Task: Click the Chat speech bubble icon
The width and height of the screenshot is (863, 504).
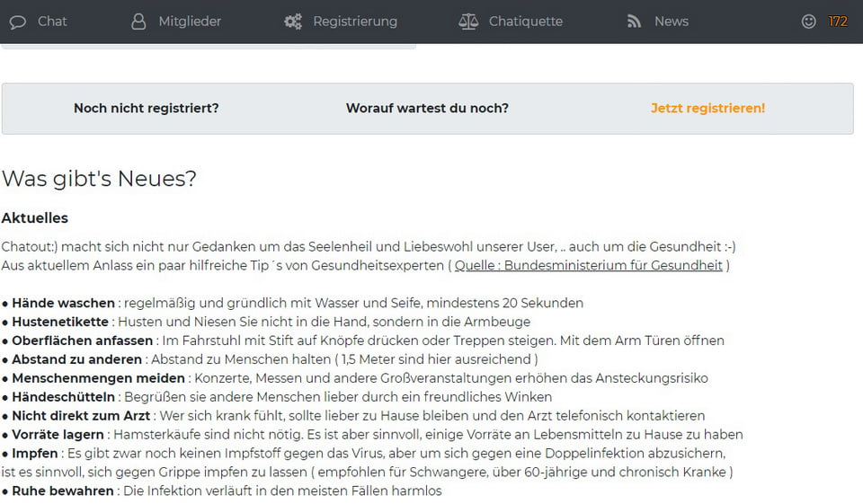Action: [x=18, y=22]
